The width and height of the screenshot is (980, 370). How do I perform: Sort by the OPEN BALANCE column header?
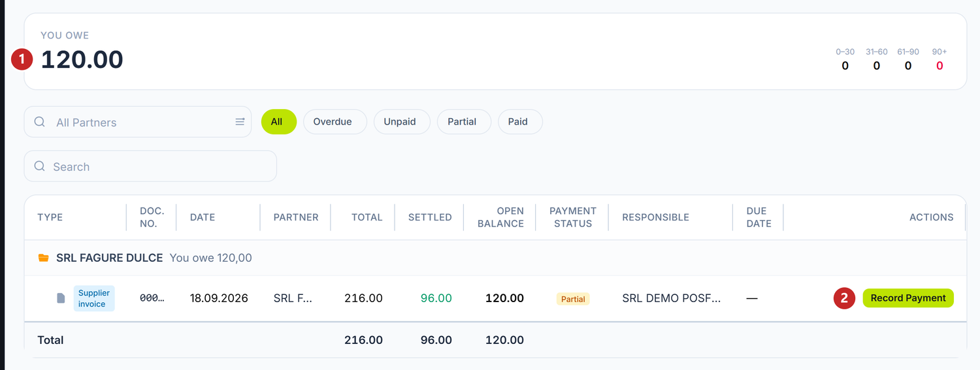point(500,217)
